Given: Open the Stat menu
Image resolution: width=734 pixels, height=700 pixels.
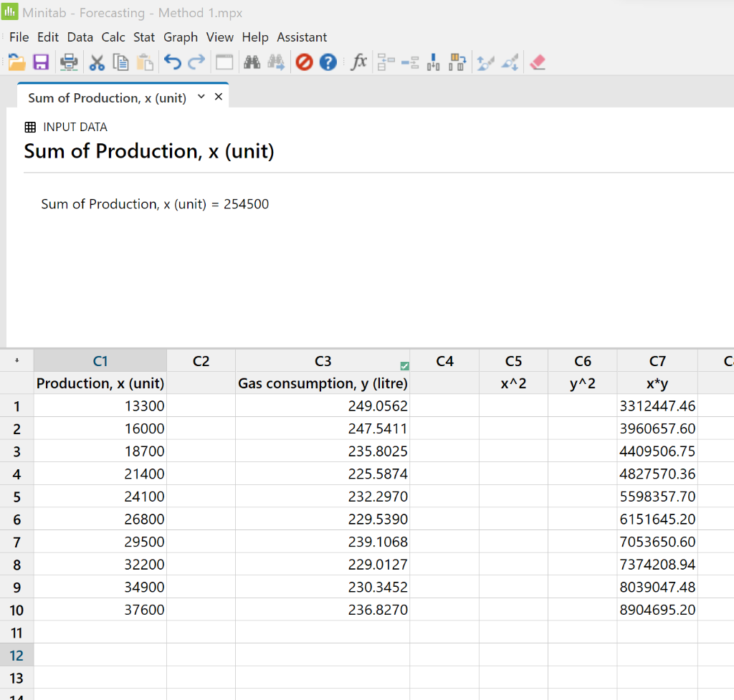Looking at the screenshot, I should pos(144,37).
